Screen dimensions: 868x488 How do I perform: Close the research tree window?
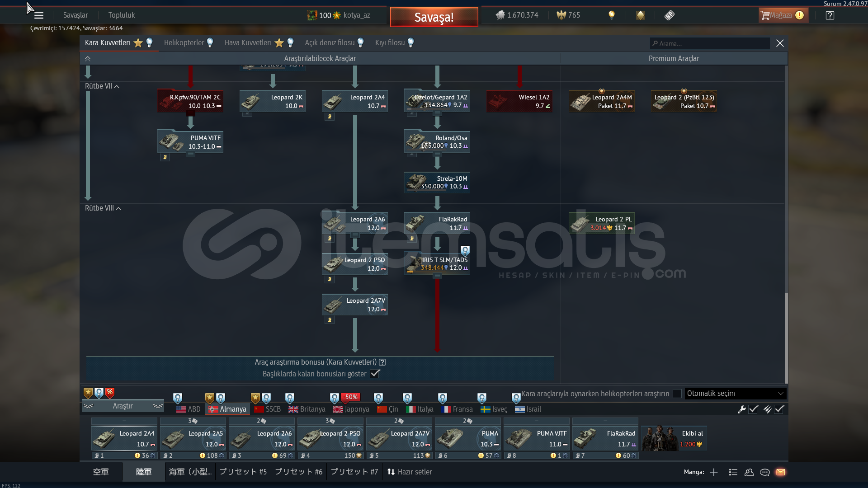pyautogui.click(x=780, y=43)
